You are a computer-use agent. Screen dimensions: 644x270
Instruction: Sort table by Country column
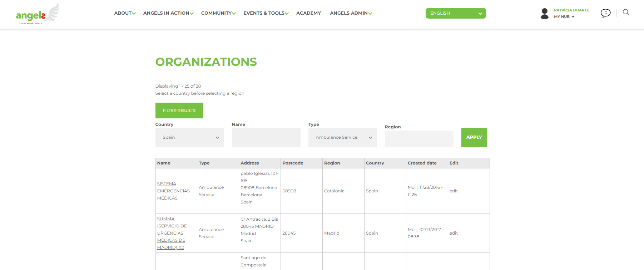point(375,163)
